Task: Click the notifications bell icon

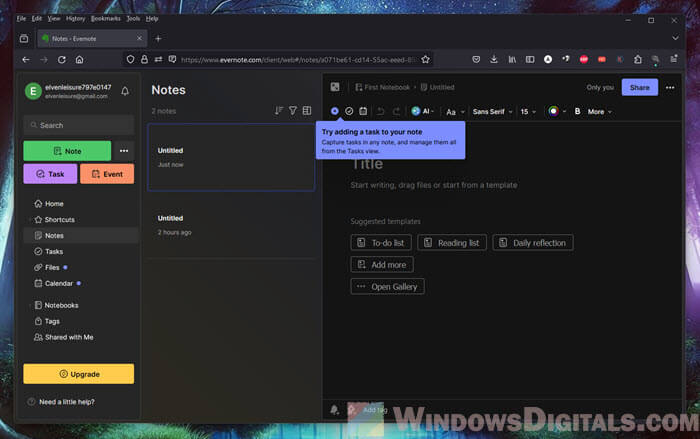Action: click(125, 91)
